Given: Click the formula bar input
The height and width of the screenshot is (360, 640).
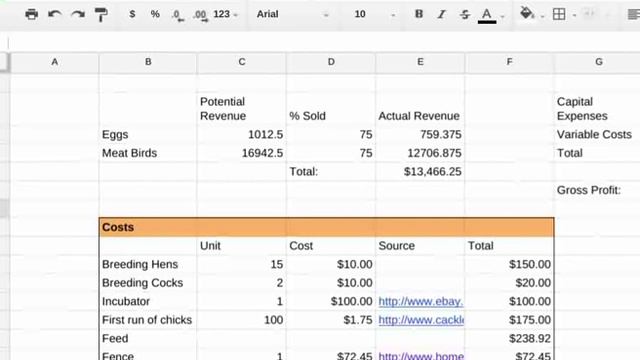Looking at the screenshot, I should pyautogui.click(x=324, y=42).
